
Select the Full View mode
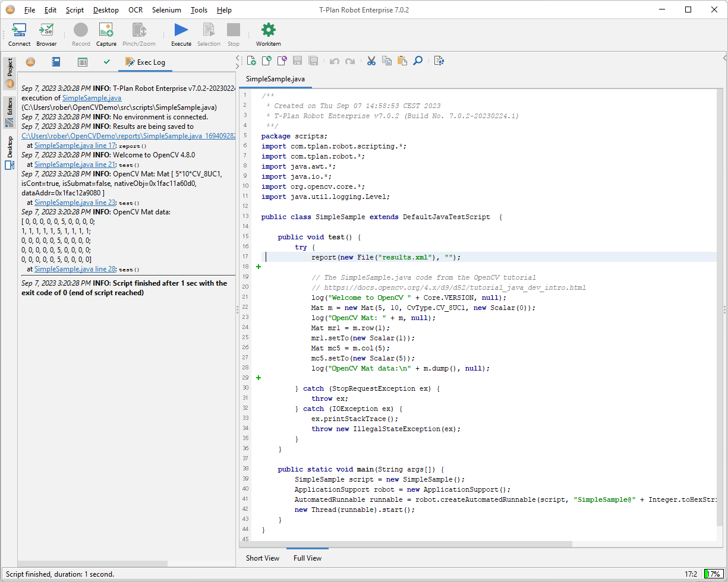pos(307,558)
